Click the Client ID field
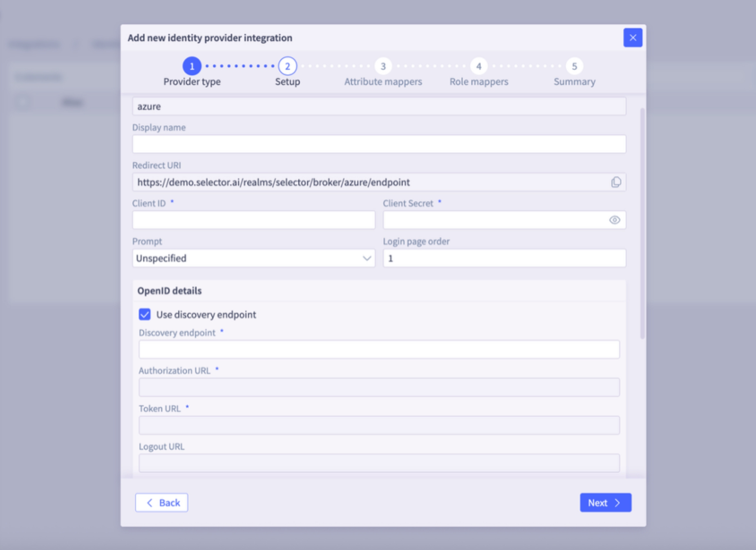Viewport: 756px width, 550px height. coord(253,220)
